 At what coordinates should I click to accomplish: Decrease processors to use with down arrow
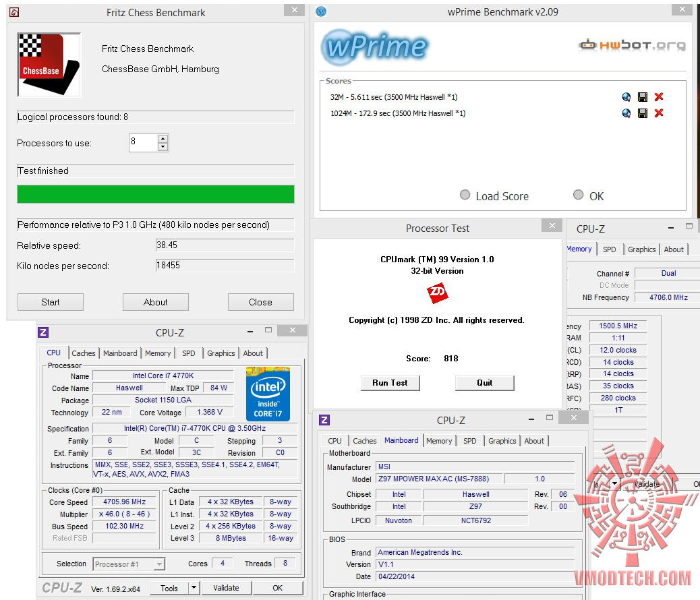coord(163,147)
